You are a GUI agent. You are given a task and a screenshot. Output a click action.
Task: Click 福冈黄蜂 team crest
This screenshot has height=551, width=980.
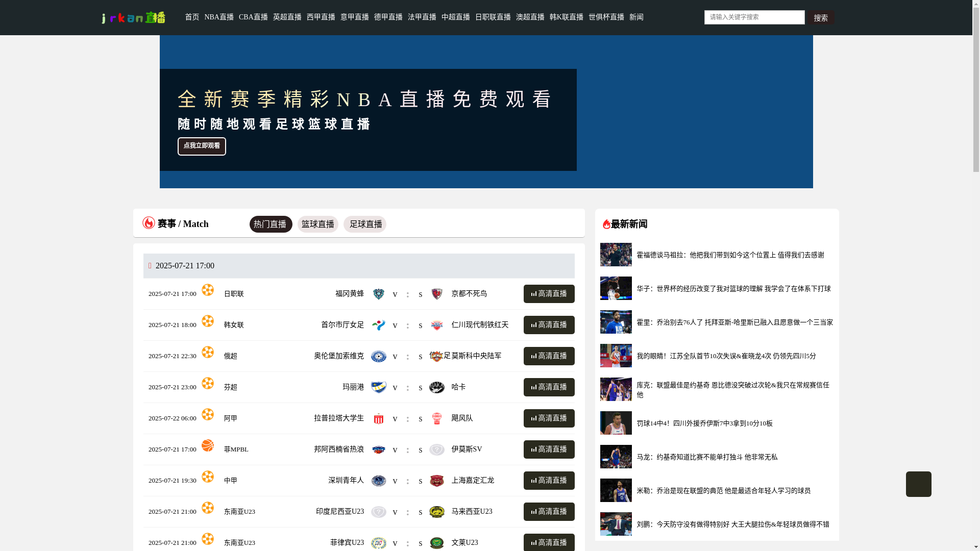(x=379, y=294)
